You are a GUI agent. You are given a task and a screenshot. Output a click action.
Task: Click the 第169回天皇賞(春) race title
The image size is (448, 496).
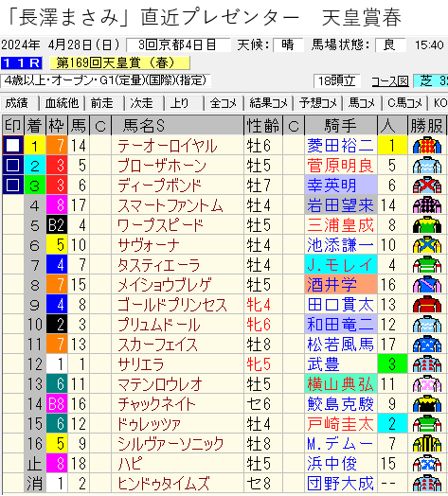coord(120,63)
